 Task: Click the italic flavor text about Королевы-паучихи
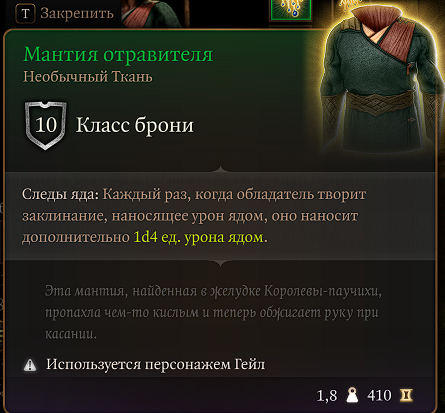point(213,312)
